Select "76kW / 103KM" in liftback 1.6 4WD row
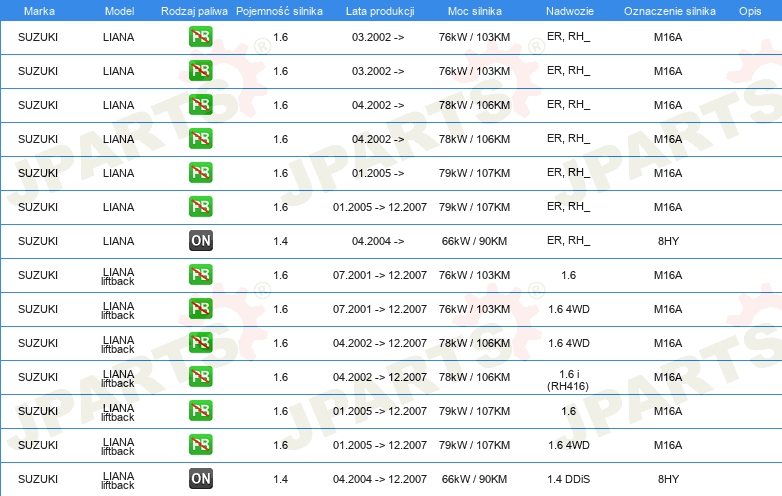This screenshot has height=496, width=782. click(474, 309)
